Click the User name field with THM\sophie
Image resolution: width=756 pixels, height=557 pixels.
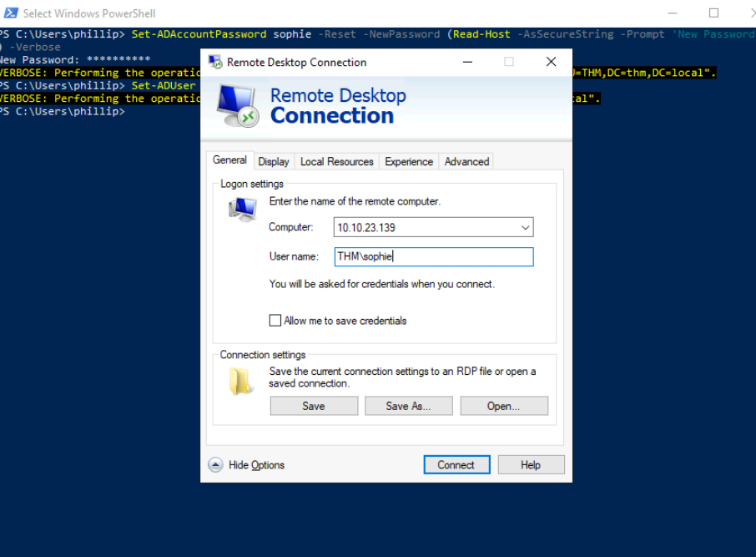coord(434,256)
